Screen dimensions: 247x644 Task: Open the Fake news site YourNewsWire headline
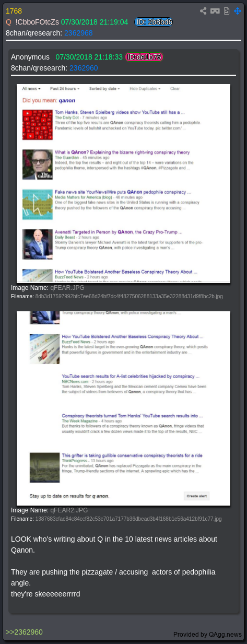pyautogui.click(x=123, y=192)
